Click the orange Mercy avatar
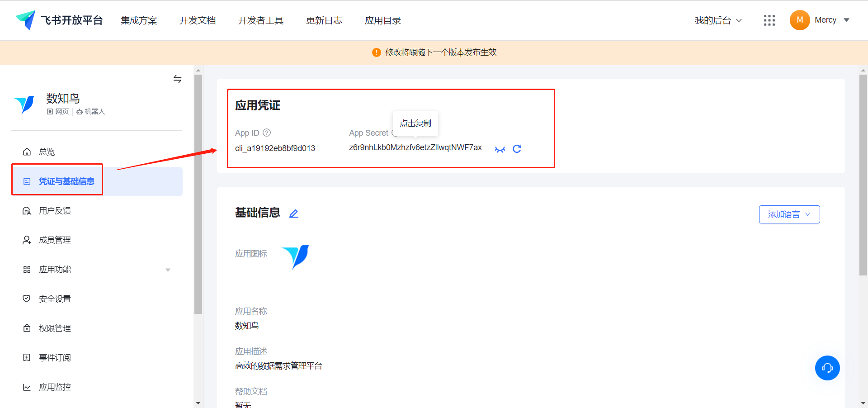Image resolution: width=868 pixels, height=408 pixels. pyautogui.click(x=800, y=20)
